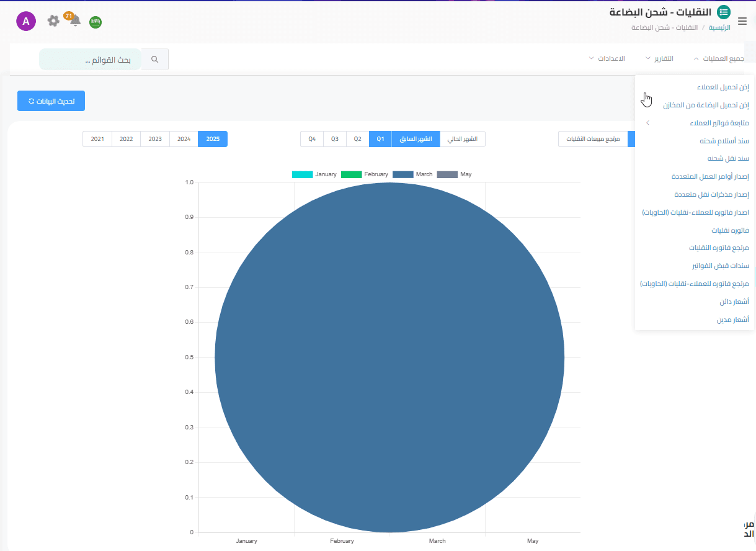Open the purple user avatar A
756x551 pixels.
coord(26,22)
